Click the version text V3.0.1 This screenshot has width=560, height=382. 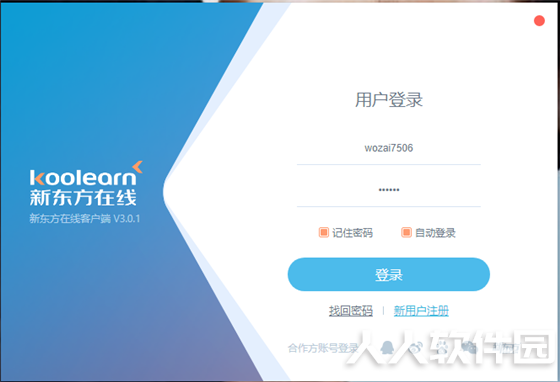(x=126, y=218)
